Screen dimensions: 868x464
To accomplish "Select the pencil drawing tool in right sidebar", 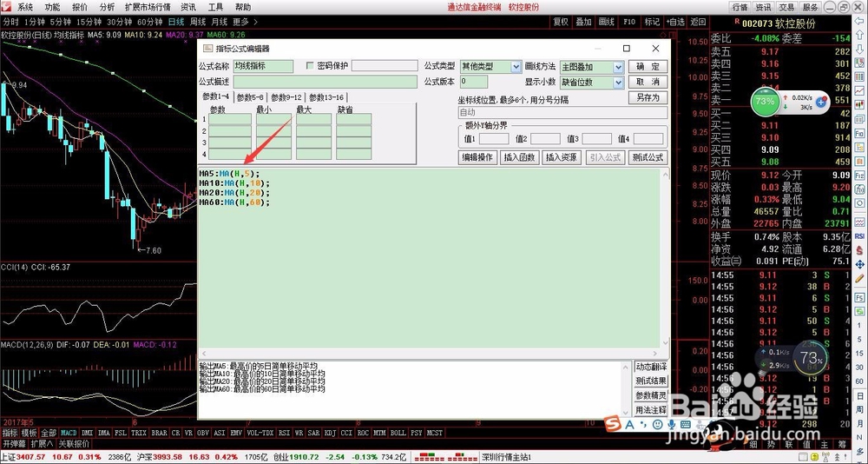I will click(860, 278).
